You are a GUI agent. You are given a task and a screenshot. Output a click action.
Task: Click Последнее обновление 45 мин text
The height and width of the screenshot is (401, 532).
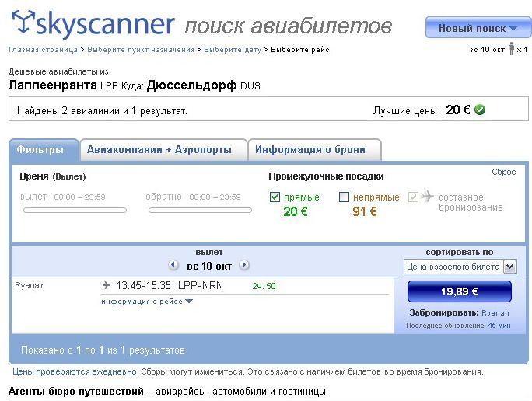click(x=458, y=326)
